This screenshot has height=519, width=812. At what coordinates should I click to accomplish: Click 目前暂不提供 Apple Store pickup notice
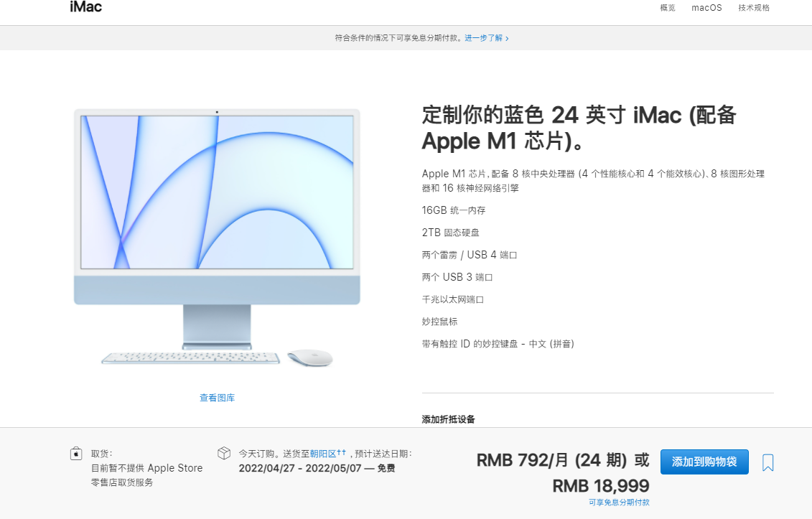(147, 475)
